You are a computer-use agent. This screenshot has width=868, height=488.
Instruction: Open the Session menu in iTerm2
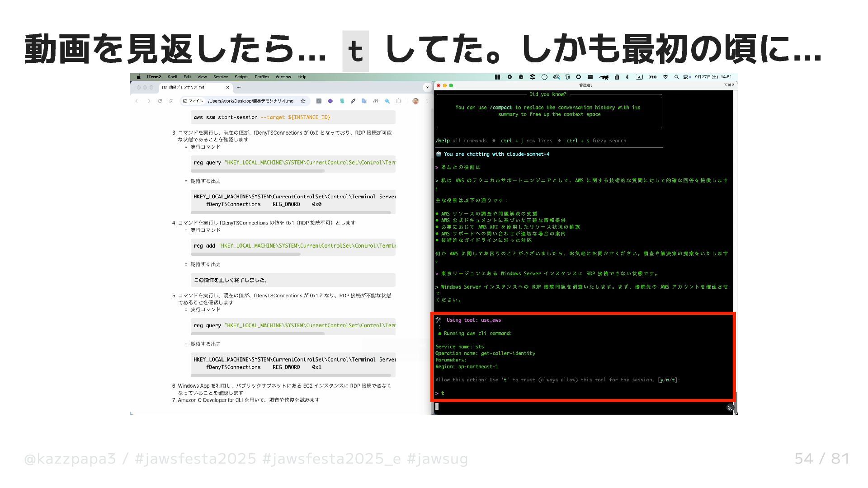[x=221, y=77]
